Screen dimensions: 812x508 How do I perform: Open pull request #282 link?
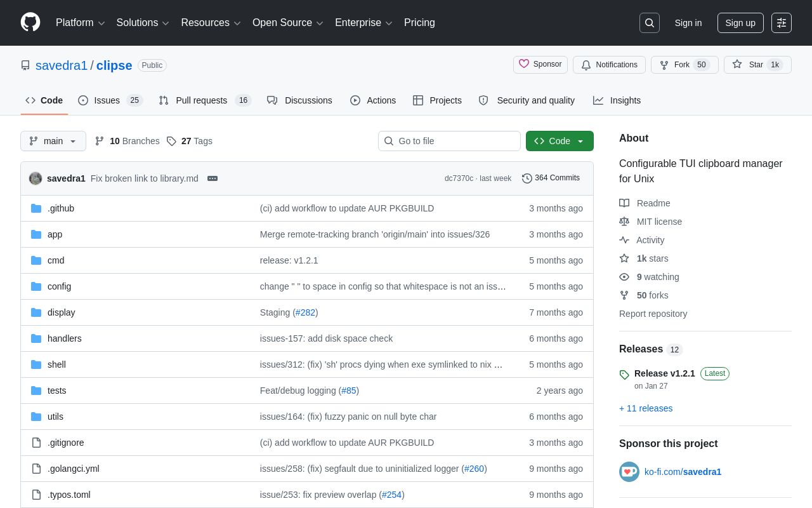(x=306, y=312)
